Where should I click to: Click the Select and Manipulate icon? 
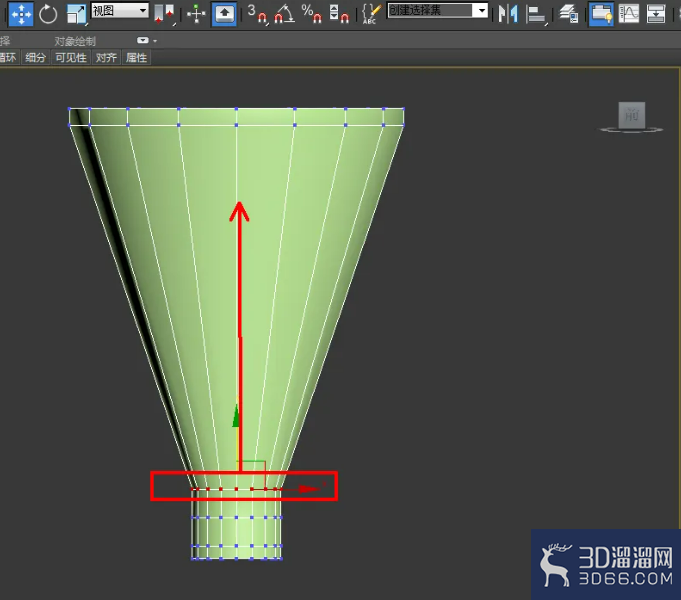[196, 14]
